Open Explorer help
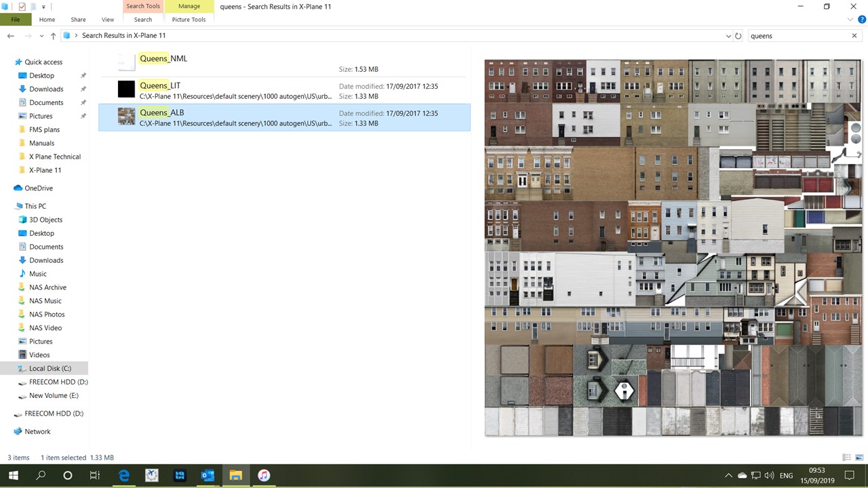This screenshot has height=488, width=868. point(862,20)
